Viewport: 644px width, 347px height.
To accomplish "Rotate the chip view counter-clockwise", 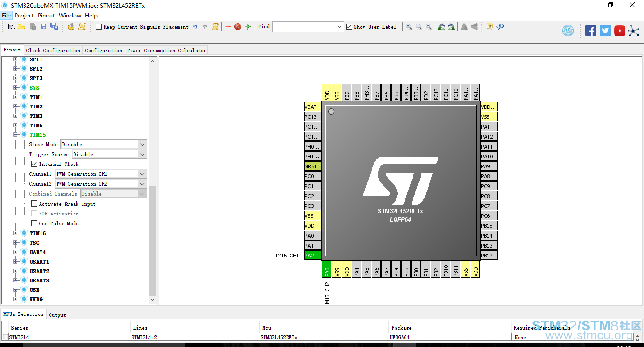I will pos(441,27).
